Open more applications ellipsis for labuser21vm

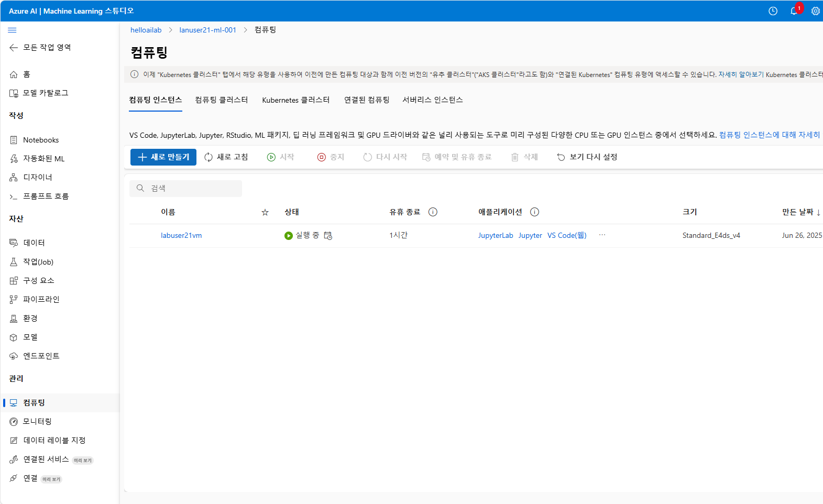tap(602, 235)
